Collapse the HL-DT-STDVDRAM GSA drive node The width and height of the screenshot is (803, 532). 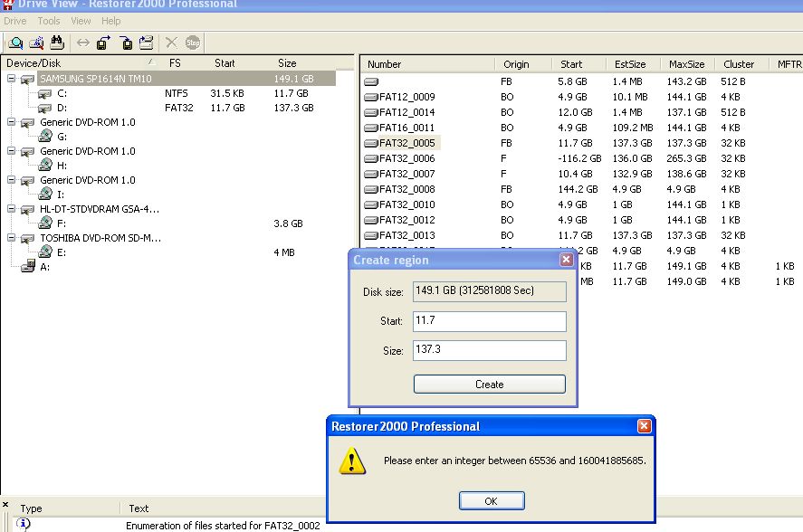pyautogui.click(x=11, y=209)
